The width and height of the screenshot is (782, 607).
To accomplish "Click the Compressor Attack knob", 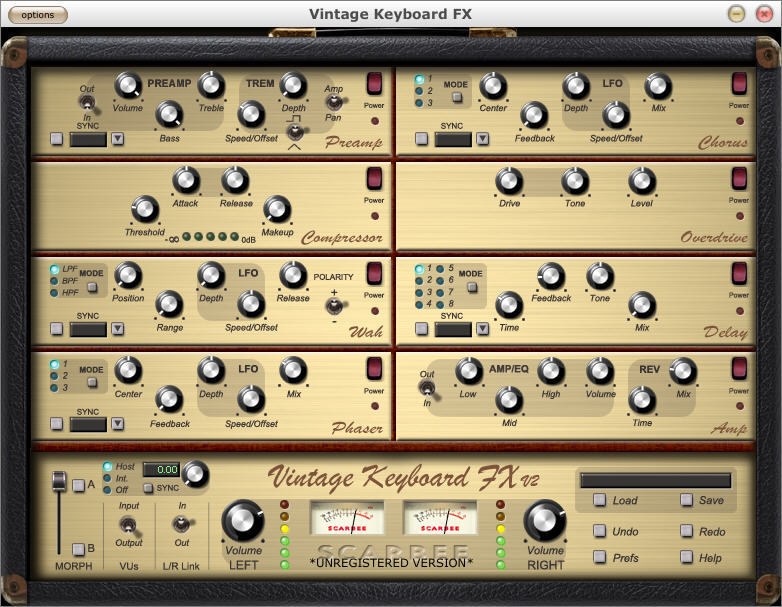I will [186, 180].
